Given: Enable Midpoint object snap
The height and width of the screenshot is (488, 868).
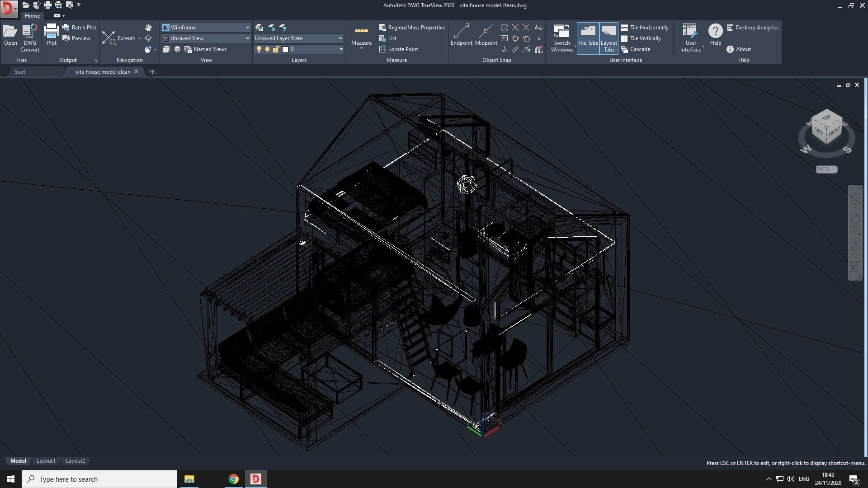Looking at the screenshot, I should (x=486, y=35).
